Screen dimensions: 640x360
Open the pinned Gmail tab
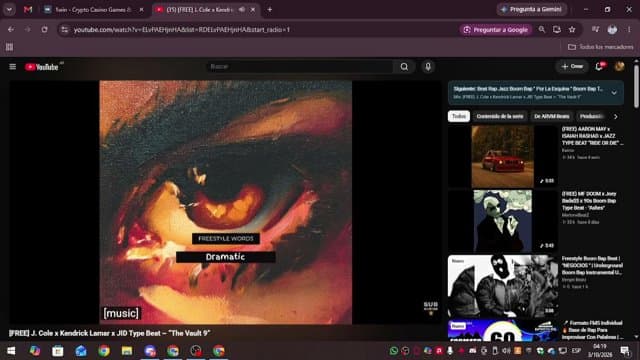[28, 9]
